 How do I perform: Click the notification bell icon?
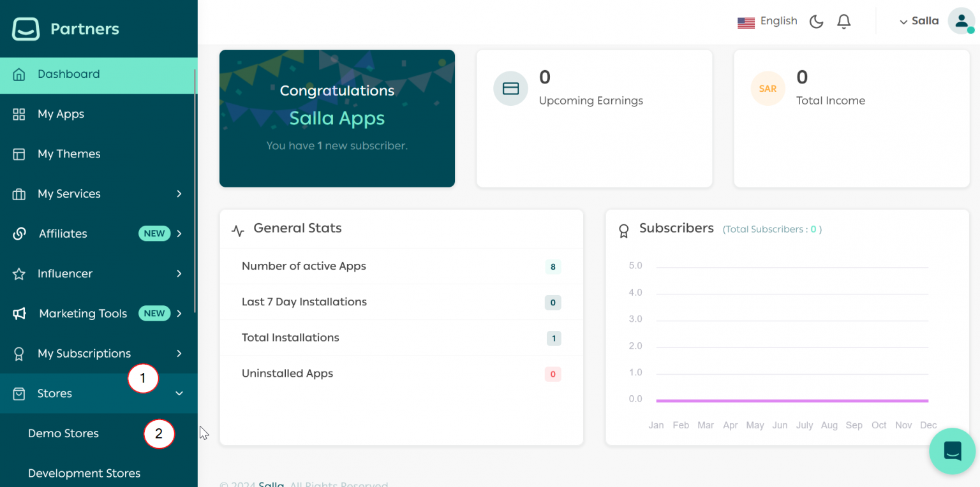[x=843, y=21]
